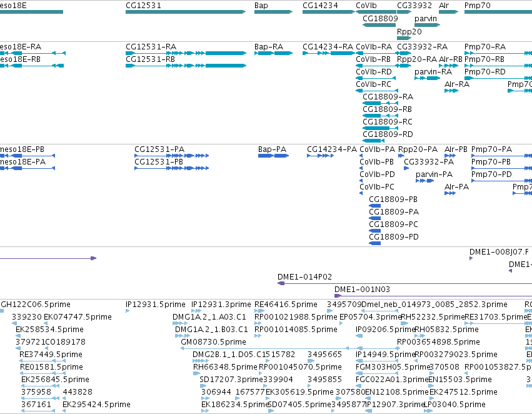The width and height of the screenshot is (532, 414).
Task: Select transcript CG18809-RA
Action: pyautogui.click(x=380, y=103)
